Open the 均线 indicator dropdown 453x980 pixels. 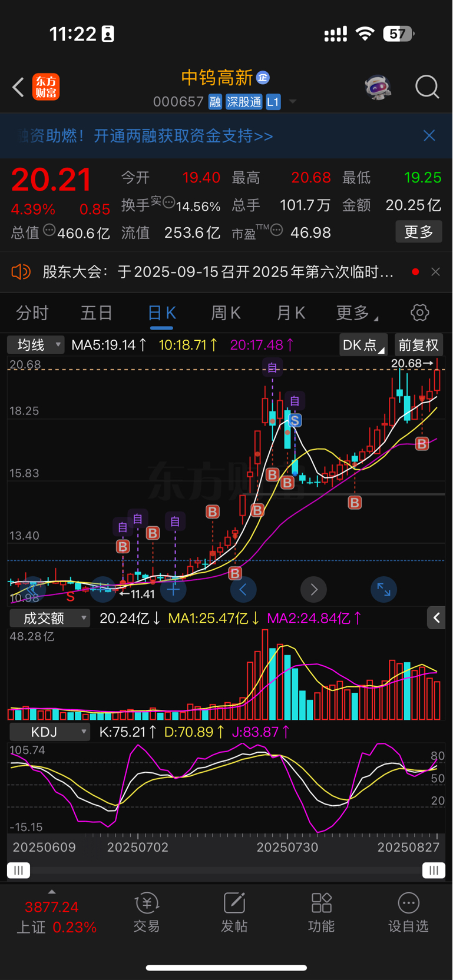[x=35, y=345]
